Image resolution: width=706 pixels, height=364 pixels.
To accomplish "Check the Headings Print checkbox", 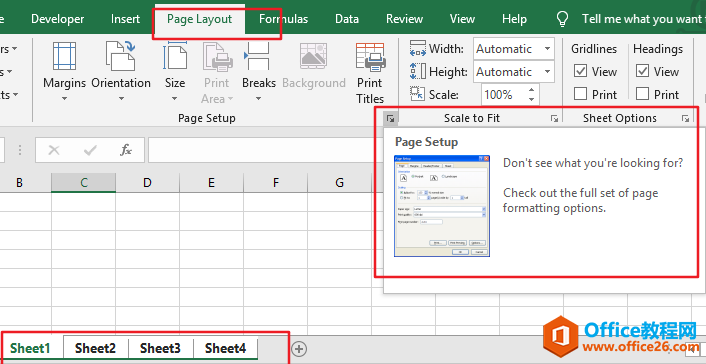I will click(x=643, y=94).
